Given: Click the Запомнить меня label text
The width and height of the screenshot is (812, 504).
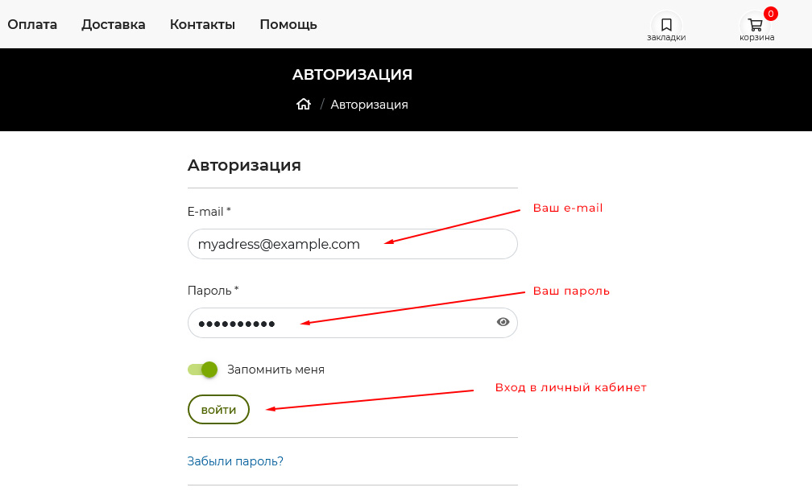Looking at the screenshot, I should 275,370.
